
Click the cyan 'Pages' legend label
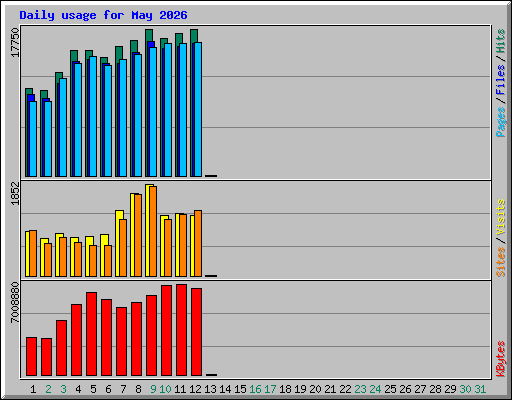click(x=501, y=122)
